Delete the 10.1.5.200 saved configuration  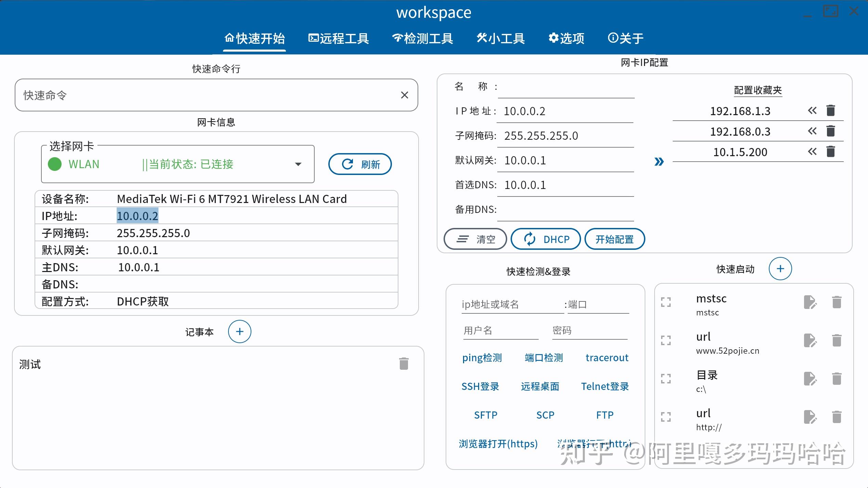pos(831,151)
